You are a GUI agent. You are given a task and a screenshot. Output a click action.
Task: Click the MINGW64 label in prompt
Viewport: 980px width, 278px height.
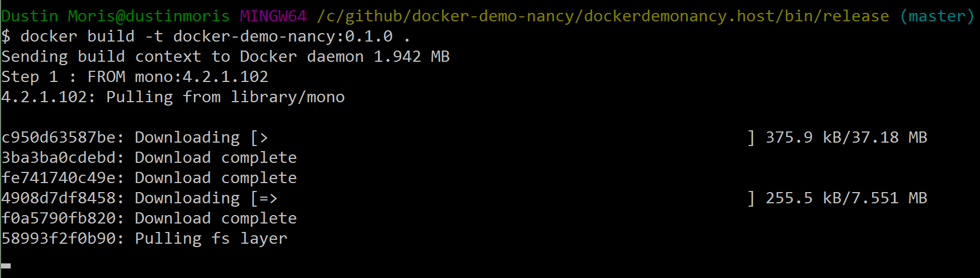[x=273, y=16]
